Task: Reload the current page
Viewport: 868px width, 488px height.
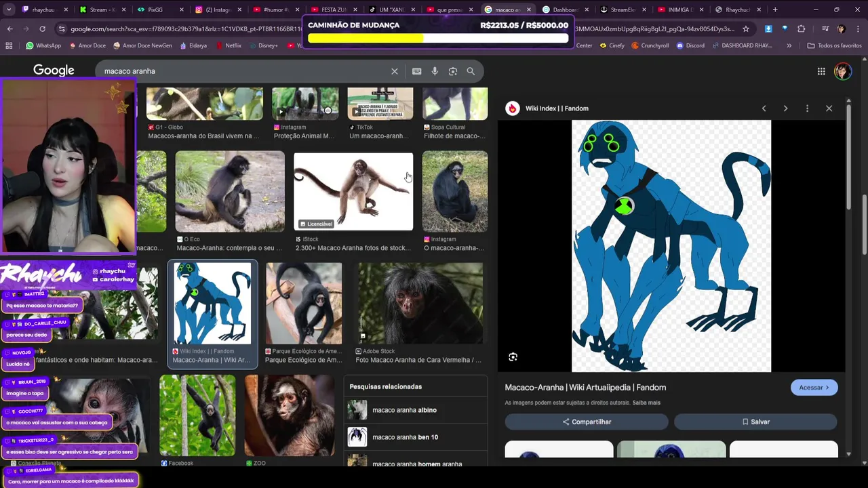Action: pyautogui.click(x=42, y=29)
